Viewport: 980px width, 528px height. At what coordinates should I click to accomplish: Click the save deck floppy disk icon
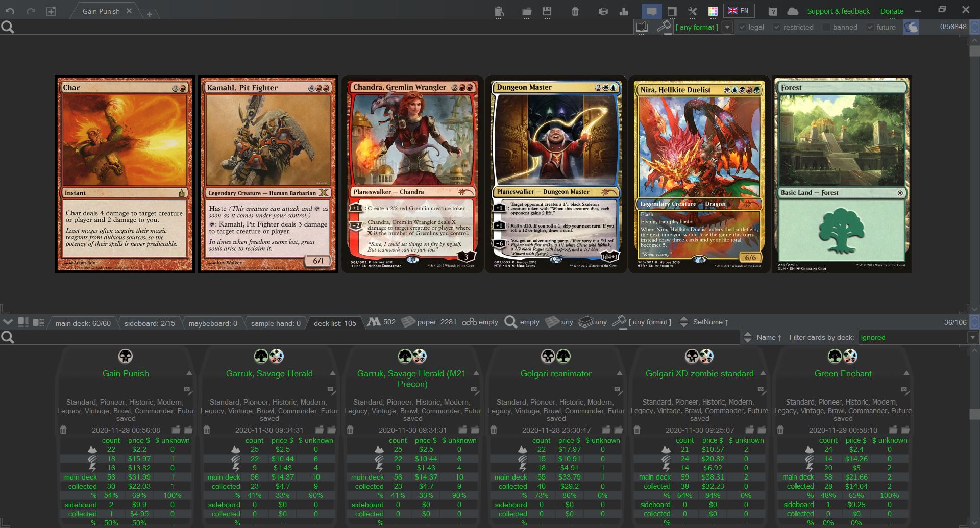point(547,11)
